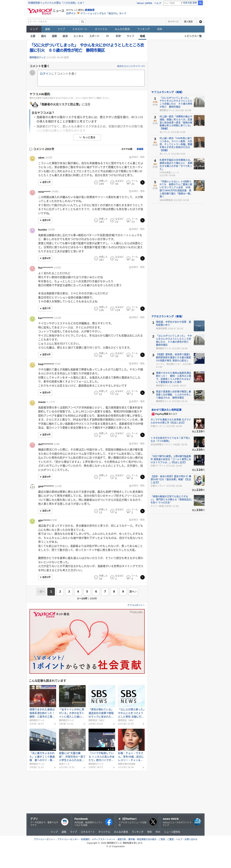Share hep********'s comment on X
This screenshot has width=231, height=868.
click(x=142, y=393)
